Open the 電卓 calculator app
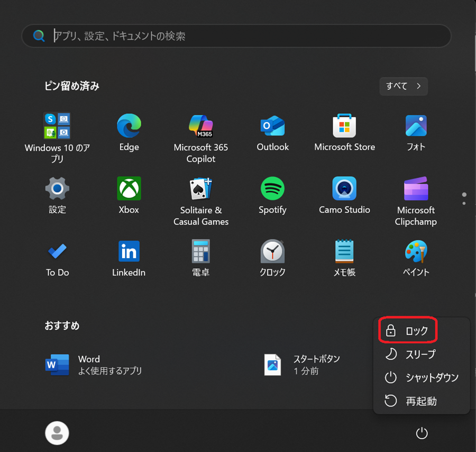The height and width of the screenshot is (452, 476). (201, 251)
